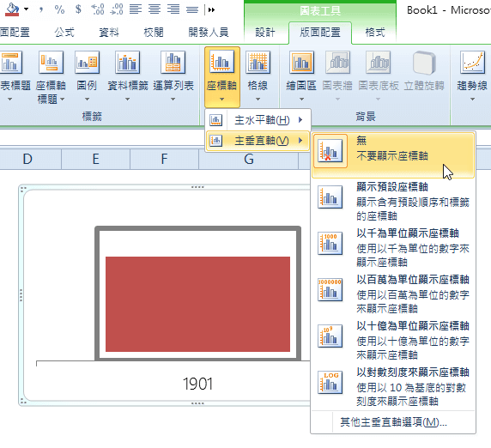
Task: Open the 繪圖區 plot area button
Action: pos(301,76)
